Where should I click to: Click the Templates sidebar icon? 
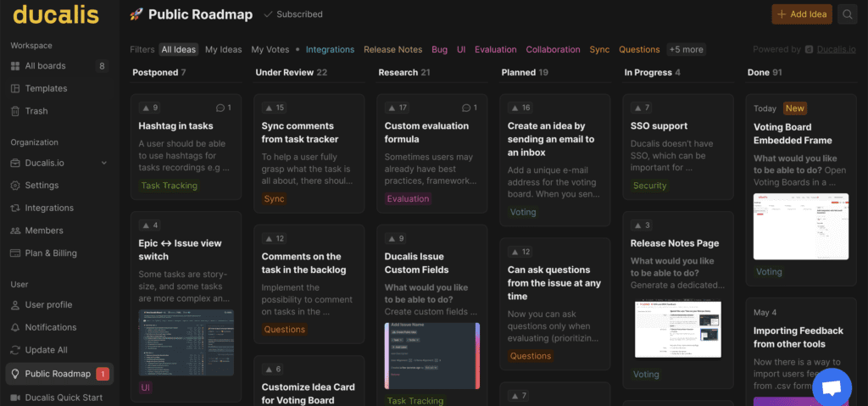pos(15,89)
